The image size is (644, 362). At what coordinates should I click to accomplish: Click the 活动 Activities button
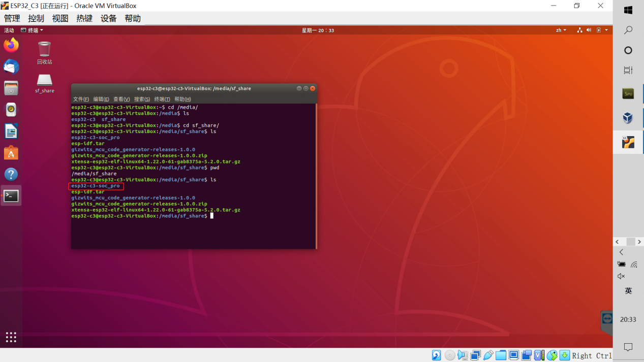(9, 30)
